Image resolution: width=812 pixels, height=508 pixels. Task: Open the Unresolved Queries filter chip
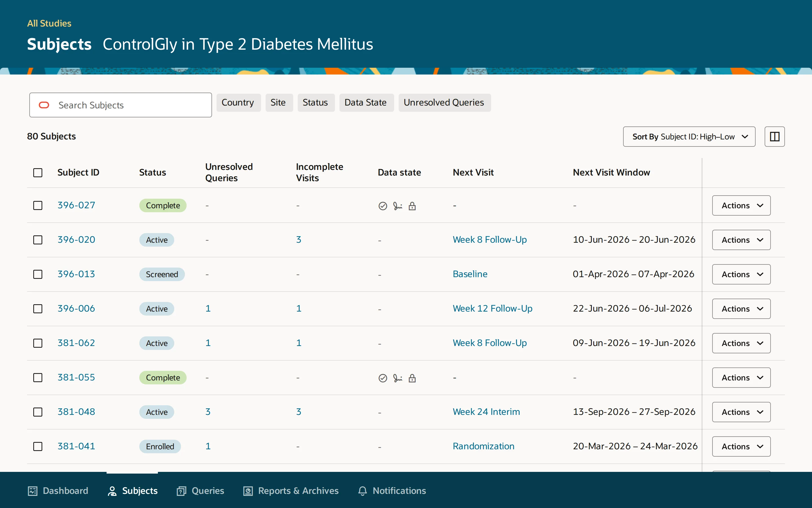[444, 102]
